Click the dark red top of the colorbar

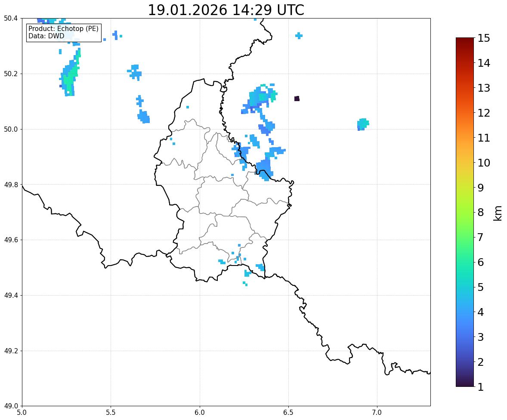[465, 41]
